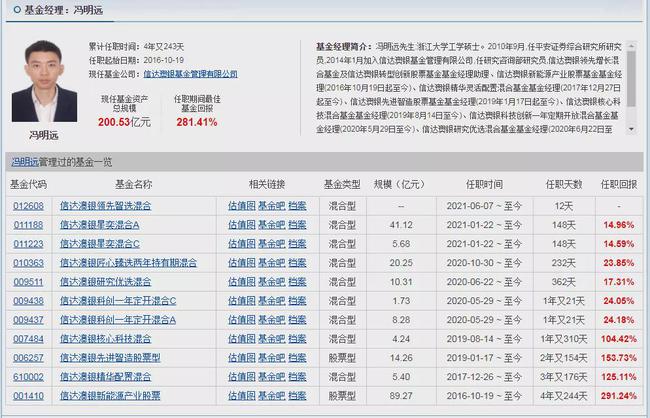
Task: Open fund code 009511 link
Action: (28, 282)
